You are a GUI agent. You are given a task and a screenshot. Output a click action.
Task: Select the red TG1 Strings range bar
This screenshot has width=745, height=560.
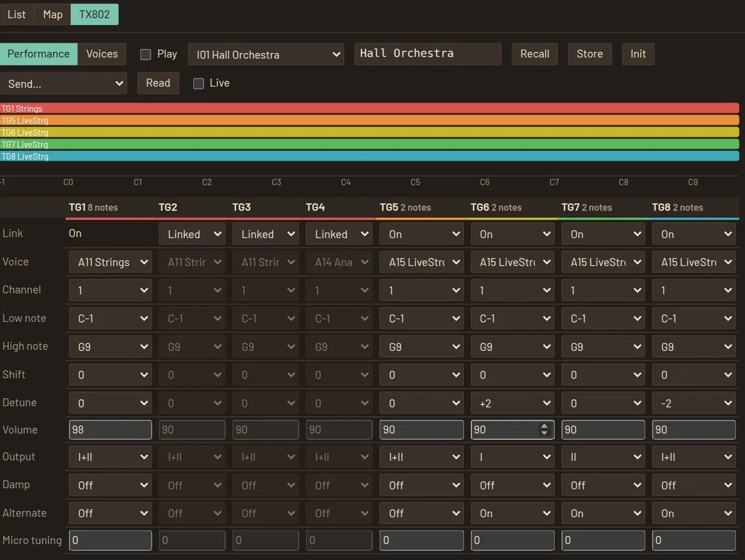(369, 108)
